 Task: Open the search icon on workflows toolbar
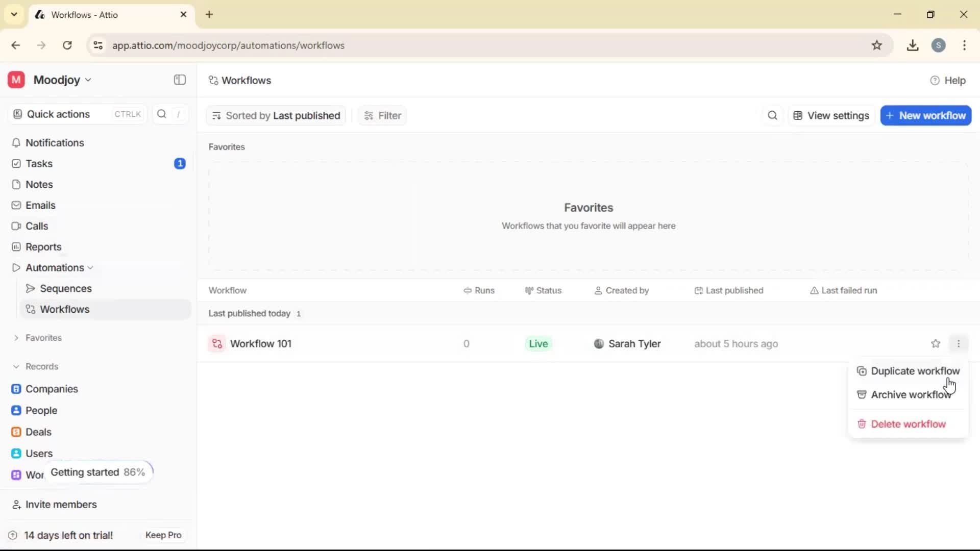click(772, 115)
